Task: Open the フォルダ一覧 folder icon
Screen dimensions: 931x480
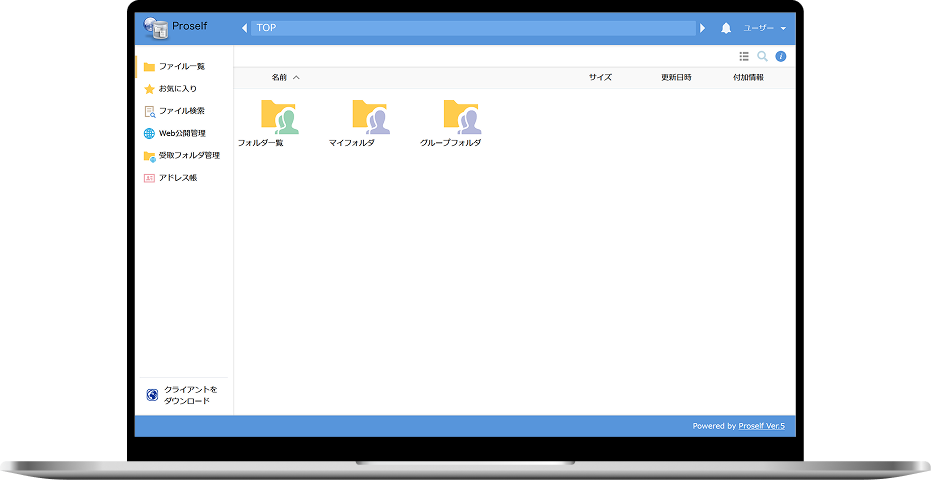Action: pyautogui.click(x=279, y=117)
